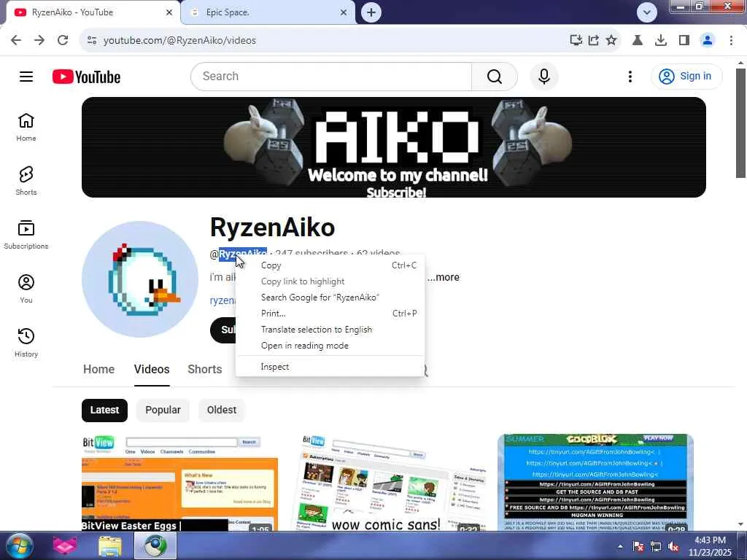Image resolution: width=747 pixels, height=560 pixels.
Task: Choose Copy from the context menu
Action: coord(330,265)
